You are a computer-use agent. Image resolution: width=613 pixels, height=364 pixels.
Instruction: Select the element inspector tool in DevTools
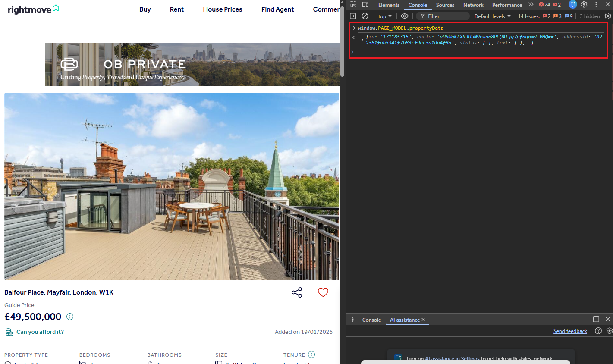pos(353,4)
